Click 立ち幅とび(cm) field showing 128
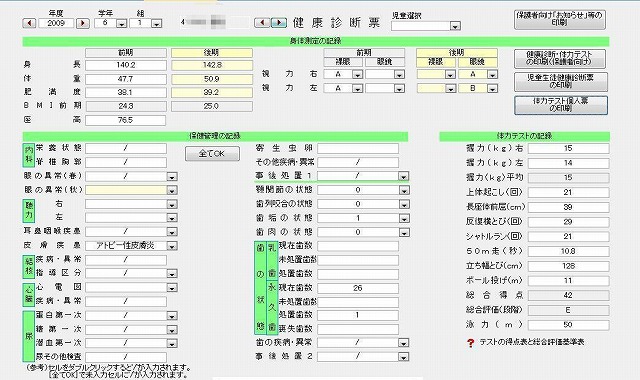Screen dimensions: 640x380 click(x=569, y=266)
